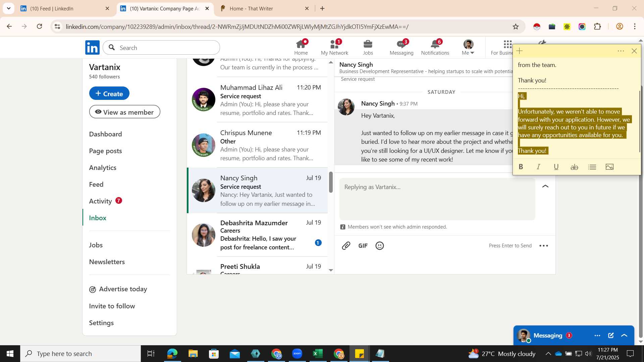Viewport: 644px width, 362px height.
Task: Bookmark this page with star icon
Action: pos(516,27)
